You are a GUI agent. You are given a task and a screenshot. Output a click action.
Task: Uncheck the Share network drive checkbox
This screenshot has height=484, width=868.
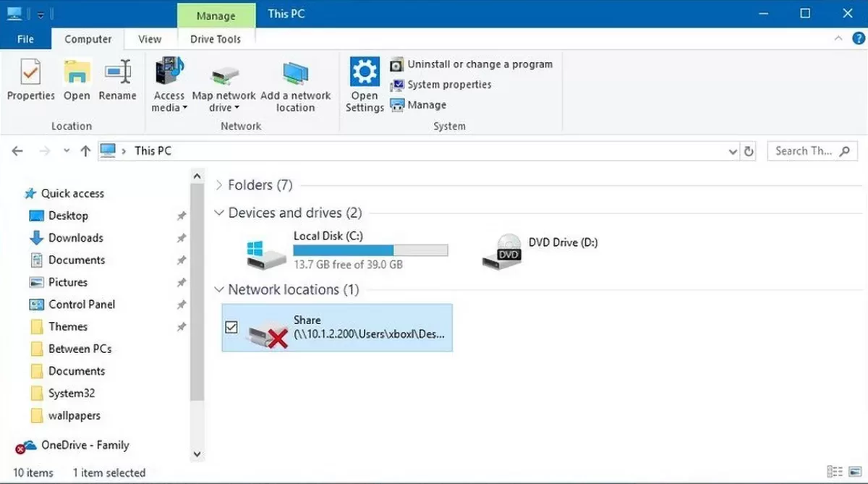(x=231, y=328)
